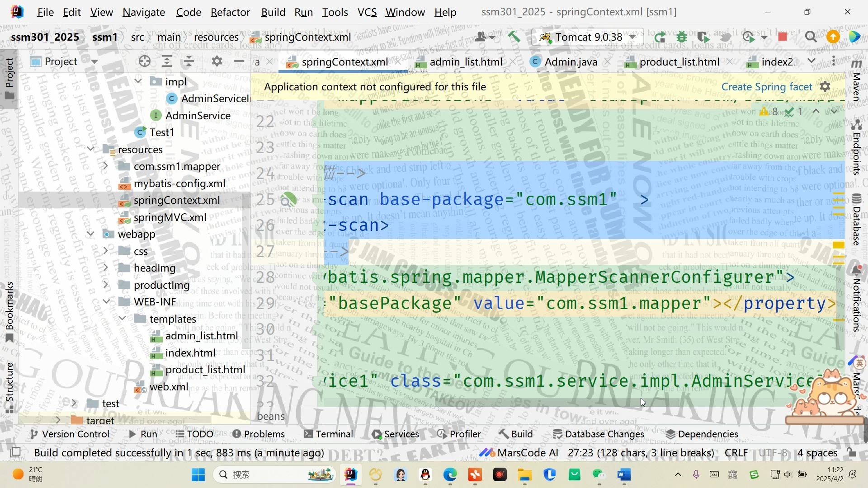Stop the running server
Image resolution: width=868 pixels, height=488 pixels.
(x=783, y=37)
